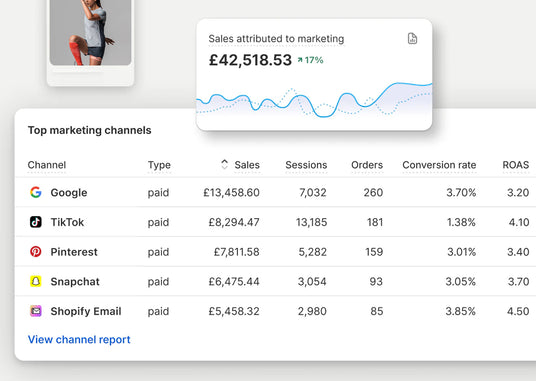Click Shopify Email conversion rate 3.85%
This screenshot has width=536, height=381.
[460, 312]
